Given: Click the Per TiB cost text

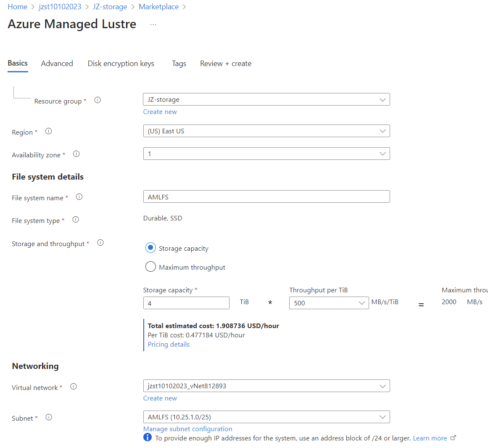Looking at the screenshot, I should [196, 335].
